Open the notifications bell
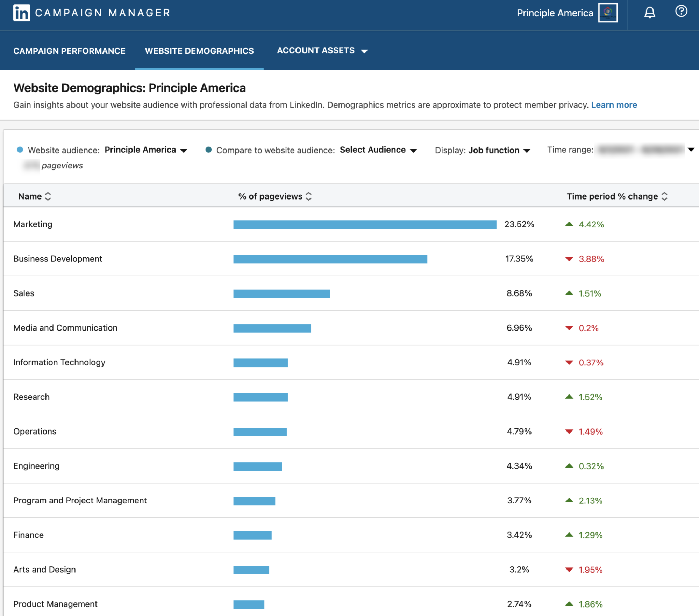The image size is (699, 616). 649,13
